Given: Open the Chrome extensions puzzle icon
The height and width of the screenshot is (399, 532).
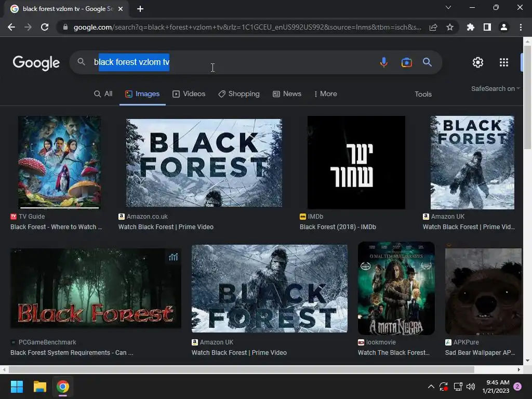Looking at the screenshot, I should pyautogui.click(x=471, y=27).
